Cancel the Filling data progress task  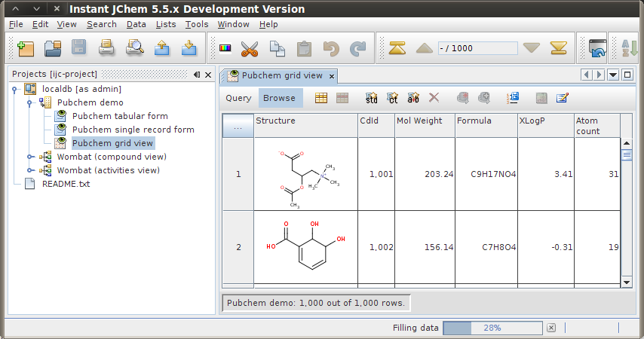coord(551,328)
